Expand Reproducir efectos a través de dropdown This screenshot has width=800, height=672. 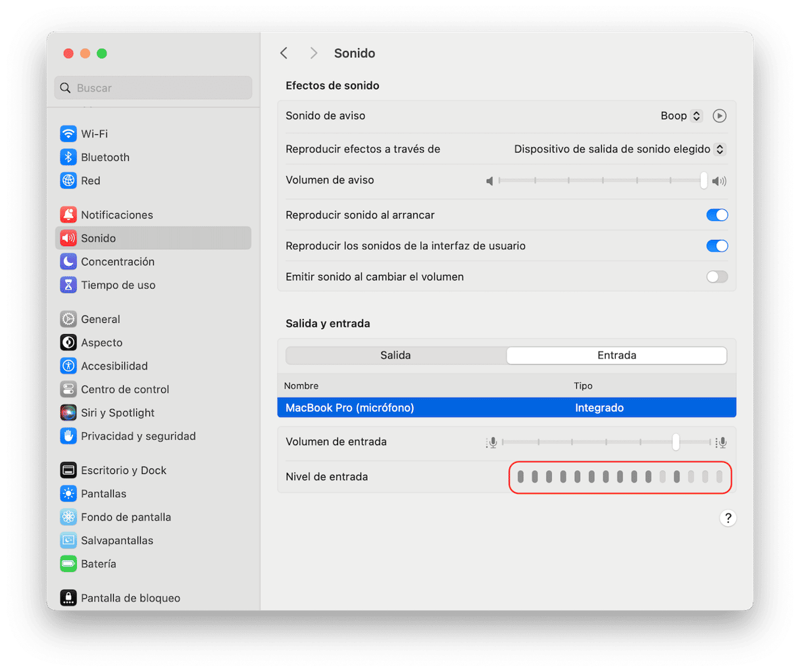pos(618,149)
